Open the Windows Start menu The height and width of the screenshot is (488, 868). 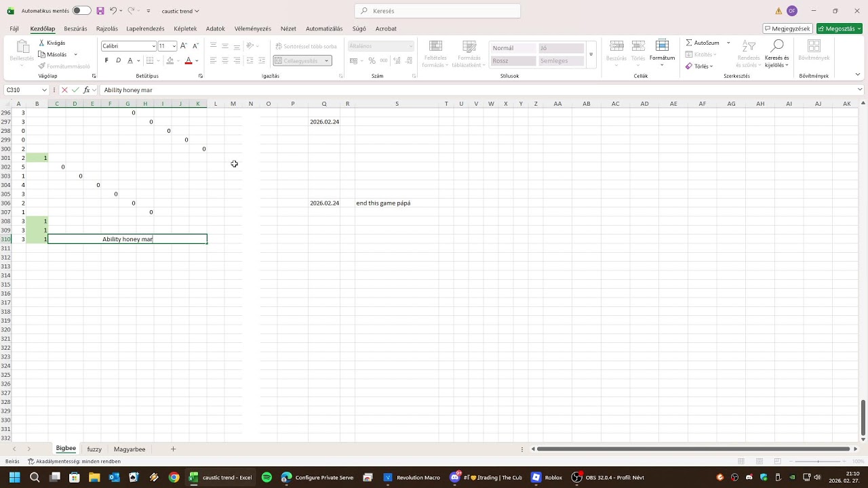click(x=15, y=477)
